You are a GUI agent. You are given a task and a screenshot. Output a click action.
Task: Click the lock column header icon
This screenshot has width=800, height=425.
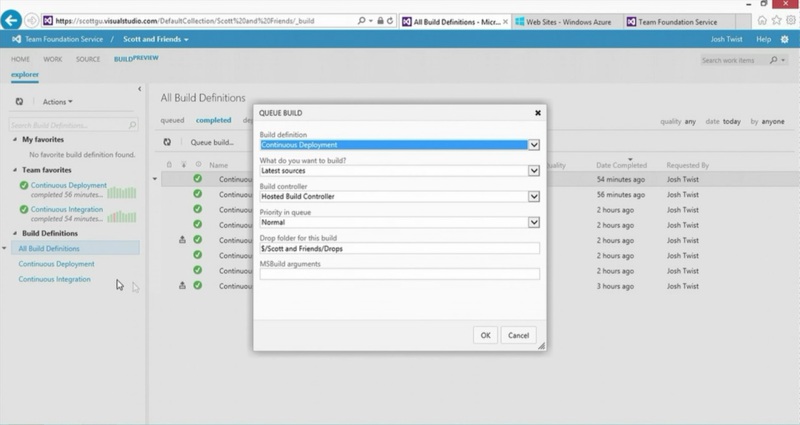[169, 165]
